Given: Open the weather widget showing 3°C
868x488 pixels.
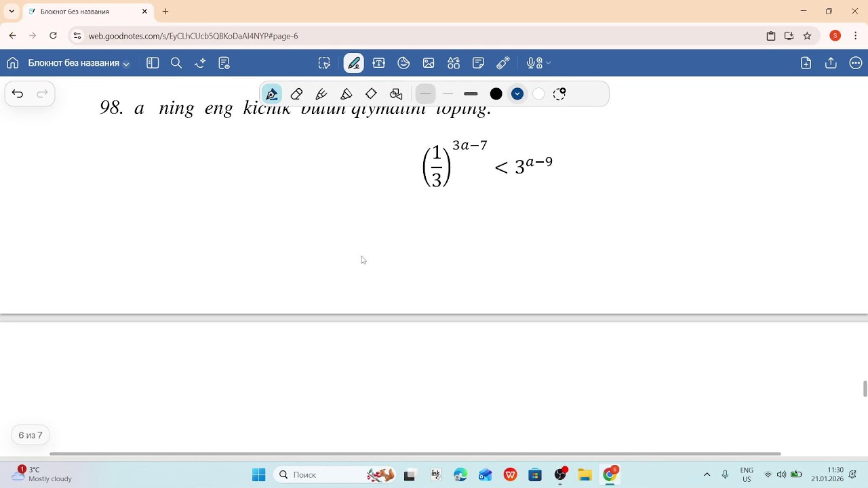Looking at the screenshot, I should (x=42, y=474).
